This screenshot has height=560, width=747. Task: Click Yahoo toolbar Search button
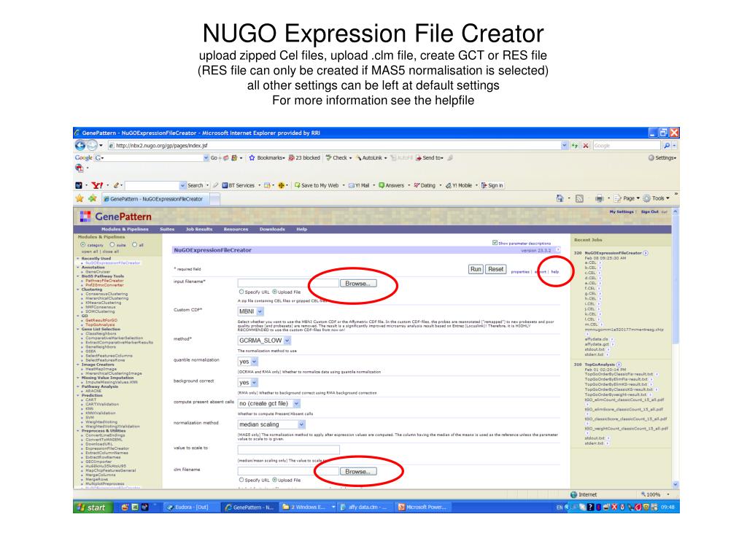click(x=196, y=185)
